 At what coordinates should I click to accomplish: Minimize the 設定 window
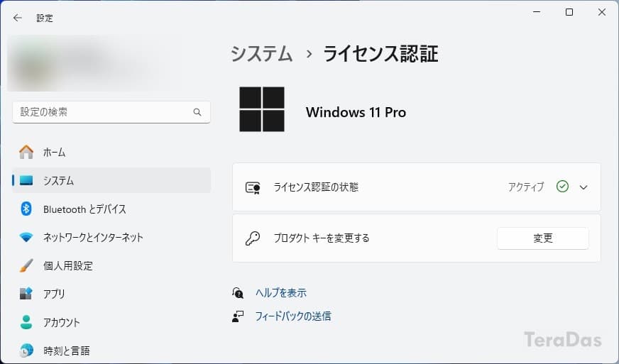click(x=537, y=12)
